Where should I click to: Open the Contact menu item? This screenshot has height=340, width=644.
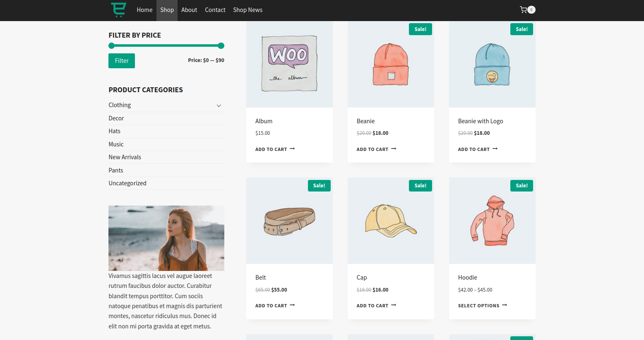pyautogui.click(x=215, y=10)
